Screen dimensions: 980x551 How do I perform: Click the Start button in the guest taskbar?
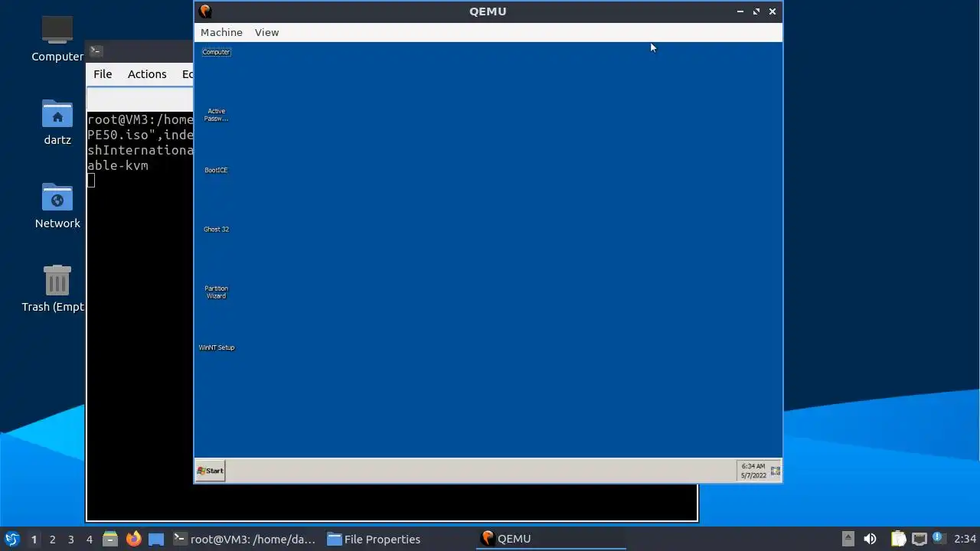coord(211,471)
